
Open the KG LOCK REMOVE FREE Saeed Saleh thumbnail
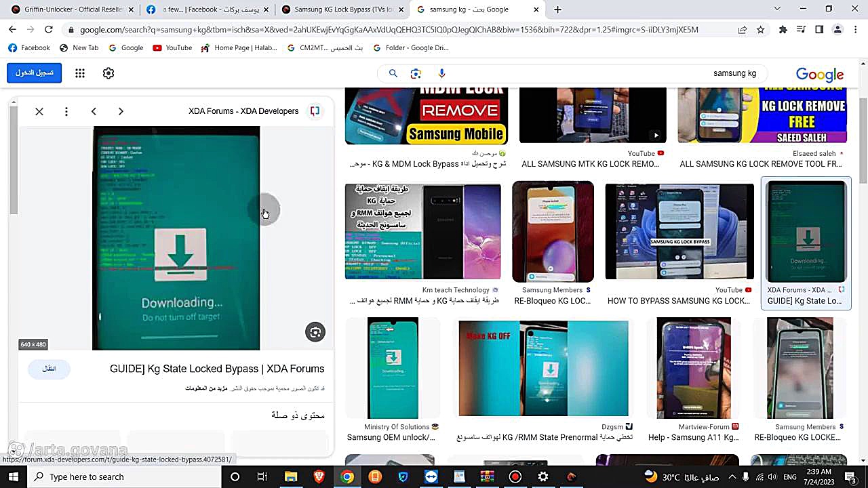pyautogui.click(x=762, y=115)
